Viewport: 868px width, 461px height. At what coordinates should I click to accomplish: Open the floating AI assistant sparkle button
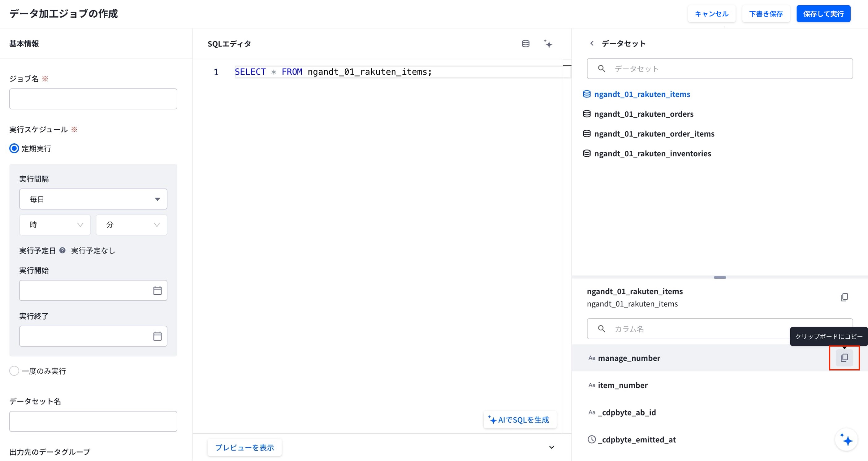(846, 439)
